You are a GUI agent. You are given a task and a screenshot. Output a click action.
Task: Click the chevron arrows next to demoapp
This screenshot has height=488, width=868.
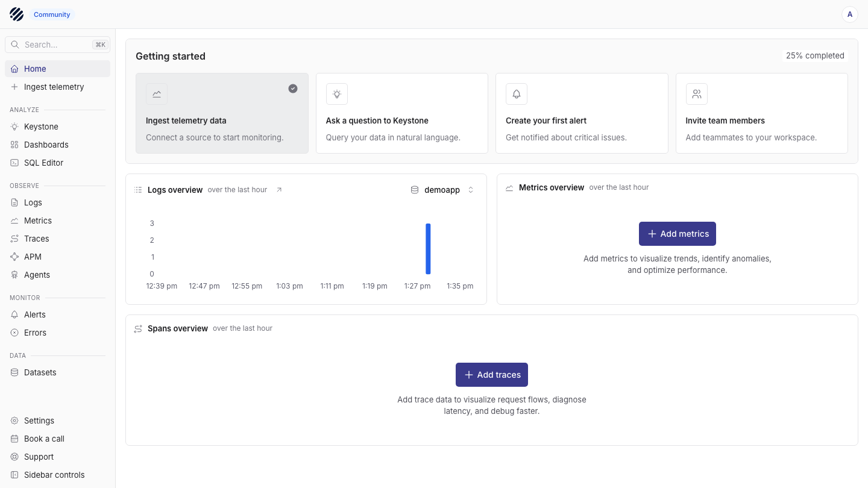tap(471, 190)
